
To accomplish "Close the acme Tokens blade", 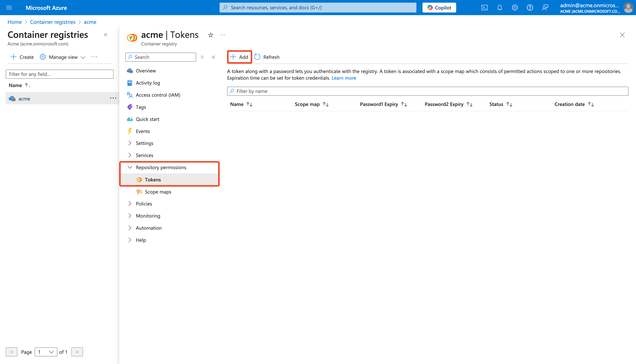I will [622, 35].
